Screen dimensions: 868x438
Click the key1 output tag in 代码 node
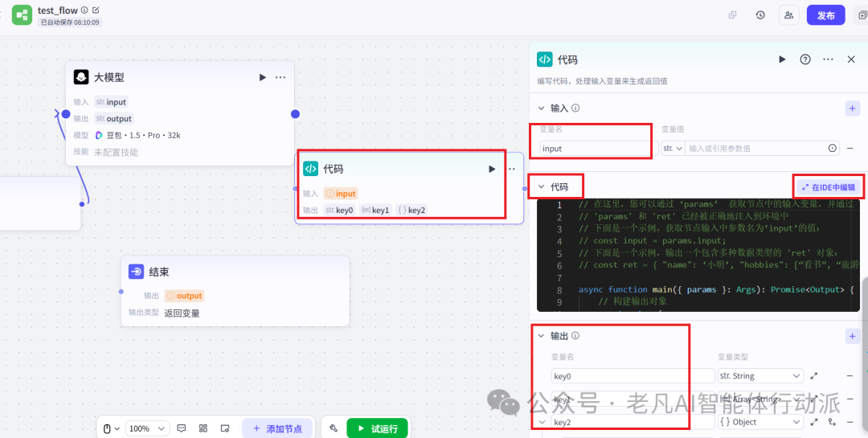pos(376,210)
